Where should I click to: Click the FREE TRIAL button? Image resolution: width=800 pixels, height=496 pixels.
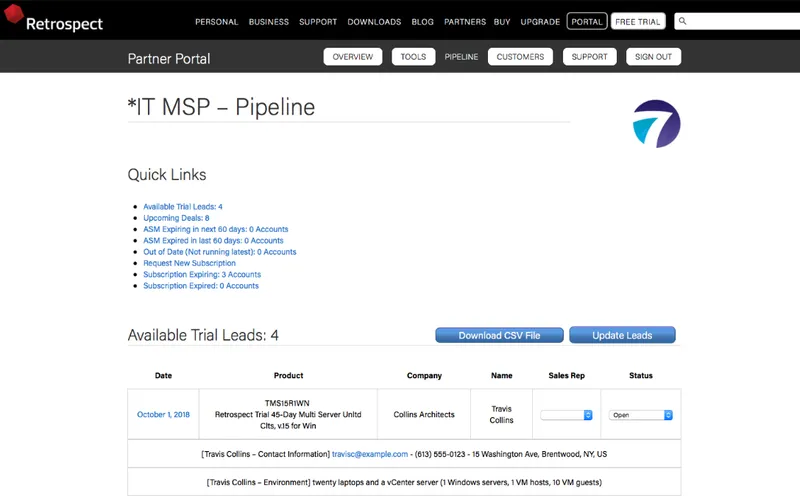point(638,21)
